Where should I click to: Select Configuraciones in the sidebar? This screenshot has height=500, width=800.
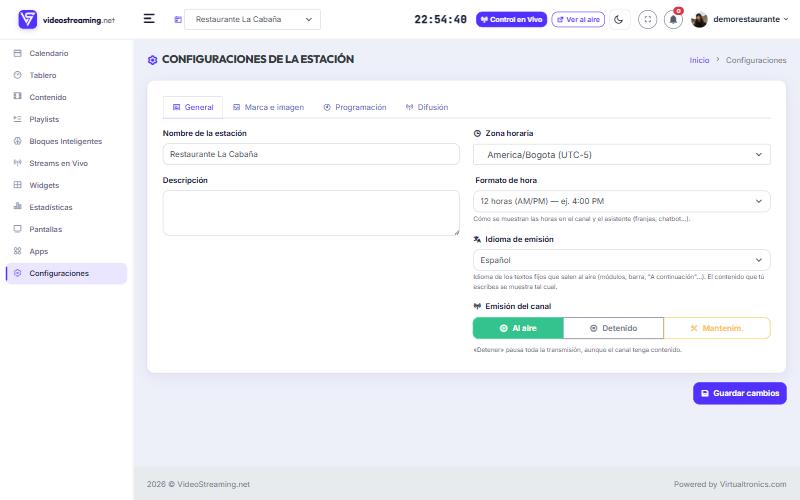click(66, 273)
